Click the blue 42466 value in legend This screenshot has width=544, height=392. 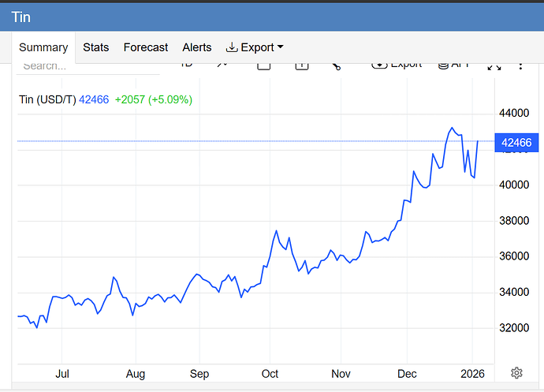tap(94, 99)
